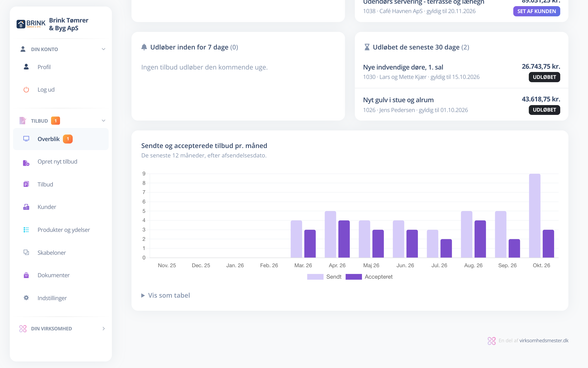Collapse the Din Konto section chevron
588x368 pixels.
point(104,49)
